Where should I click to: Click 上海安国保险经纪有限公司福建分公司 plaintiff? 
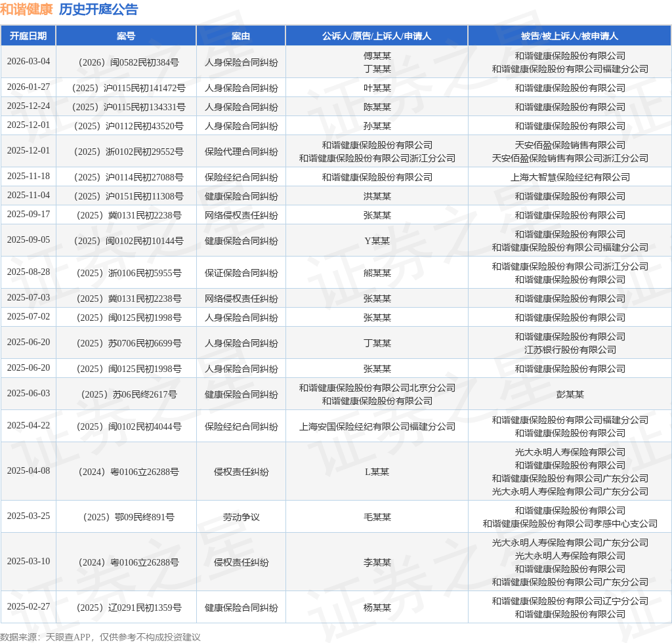(x=377, y=426)
